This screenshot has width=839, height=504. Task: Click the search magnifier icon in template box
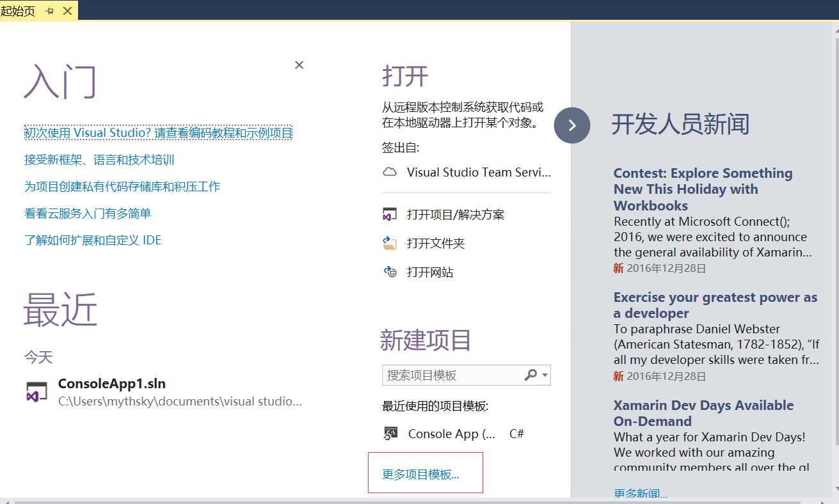point(531,375)
